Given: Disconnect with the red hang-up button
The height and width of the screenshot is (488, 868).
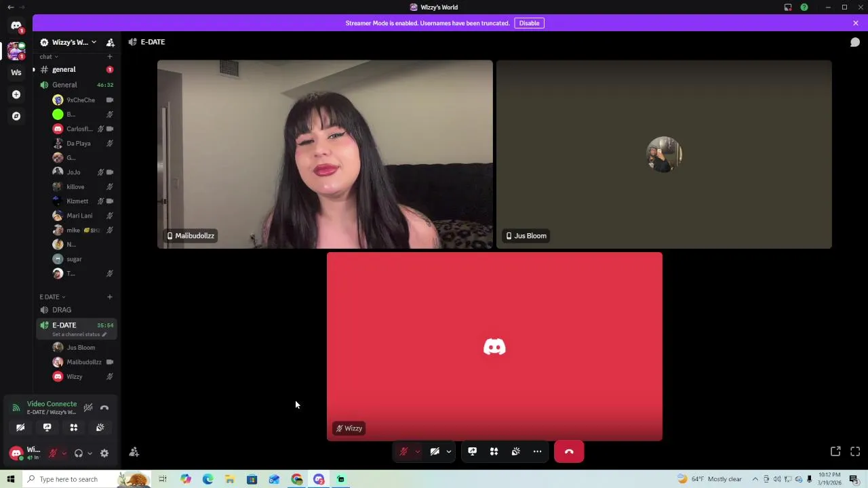Looking at the screenshot, I should (x=569, y=451).
